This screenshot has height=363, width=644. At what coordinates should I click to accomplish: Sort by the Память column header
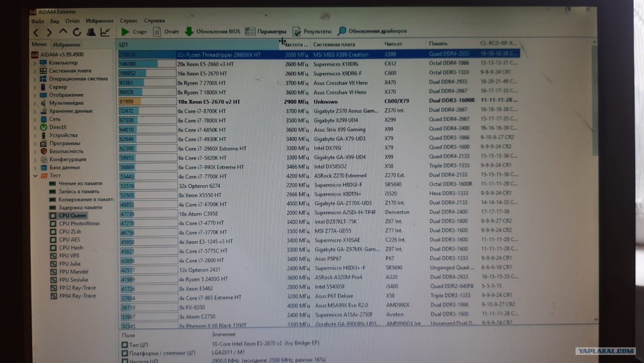[451, 44]
